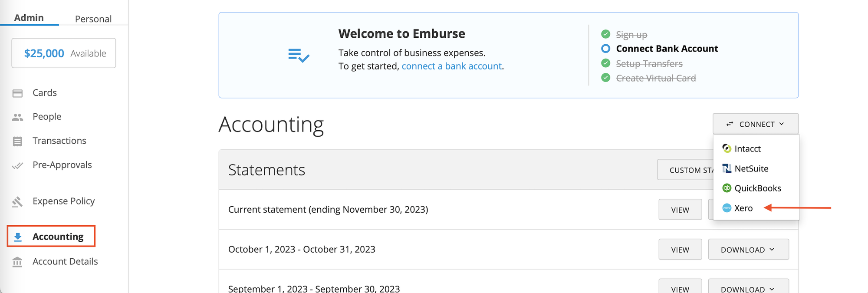Click the sync arrows icon on Connect button
The width and height of the screenshot is (868, 293).
click(x=729, y=123)
